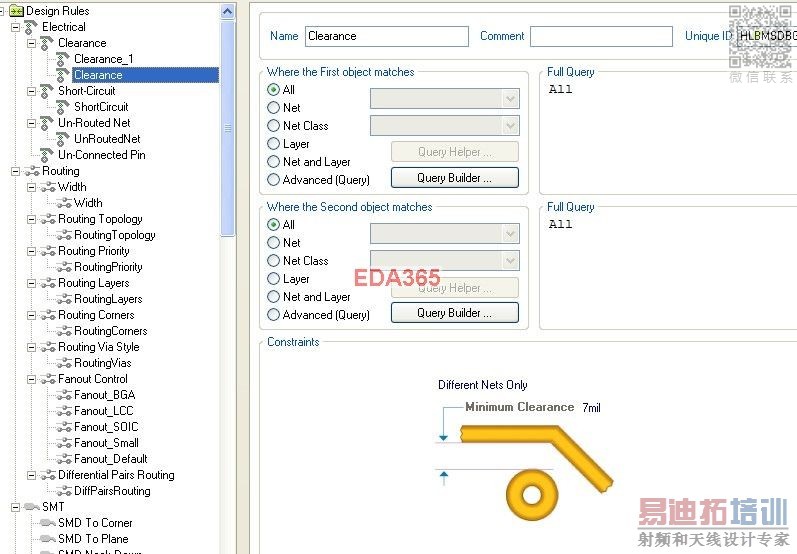Collapse the Routing category node

click(16, 171)
